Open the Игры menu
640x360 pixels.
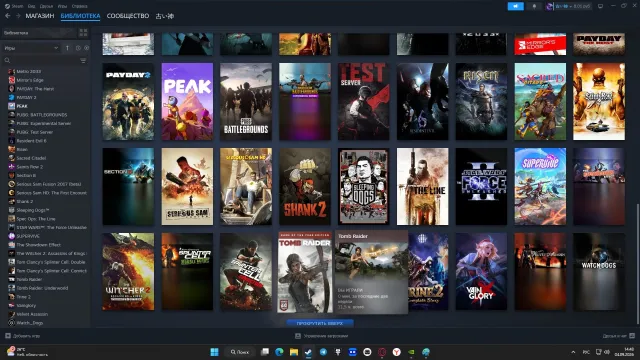pyautogui.click(x=62, y=6)
